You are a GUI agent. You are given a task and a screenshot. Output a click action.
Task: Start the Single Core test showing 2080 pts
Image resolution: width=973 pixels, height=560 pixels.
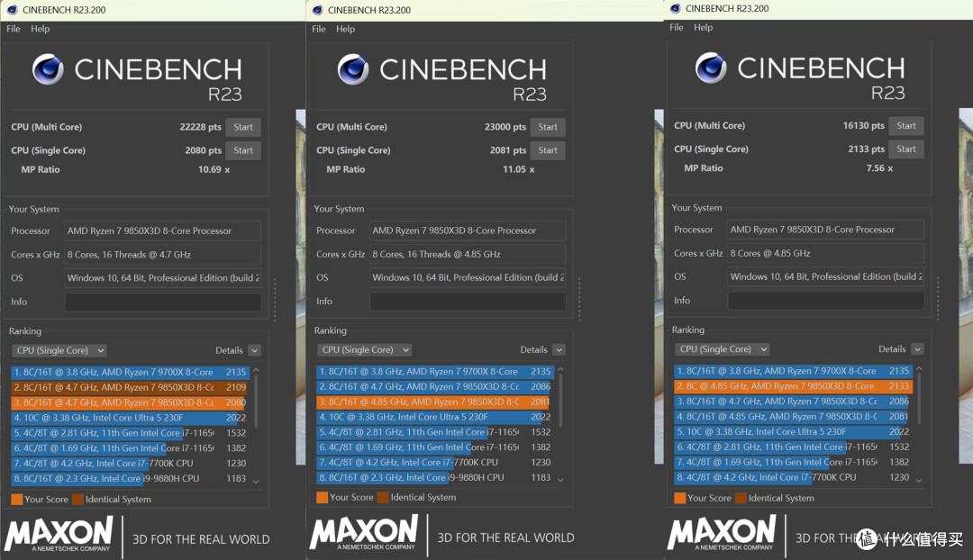(243, 150)
